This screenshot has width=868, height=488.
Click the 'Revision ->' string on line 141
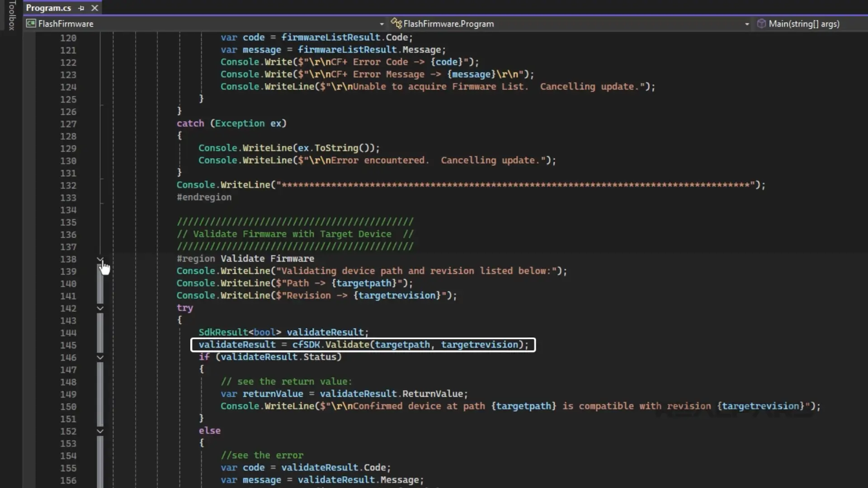click(317, 296)
